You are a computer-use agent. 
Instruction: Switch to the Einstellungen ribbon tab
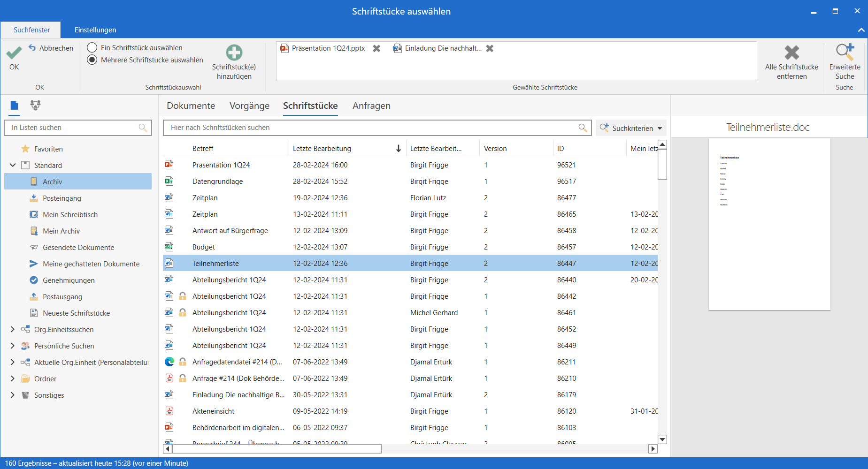[95, 30]
